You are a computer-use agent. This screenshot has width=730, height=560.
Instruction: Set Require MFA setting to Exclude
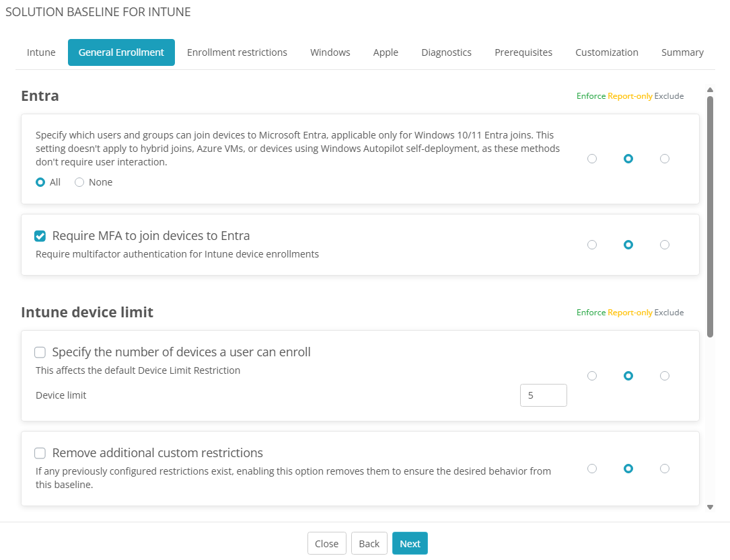click(664, 245)
